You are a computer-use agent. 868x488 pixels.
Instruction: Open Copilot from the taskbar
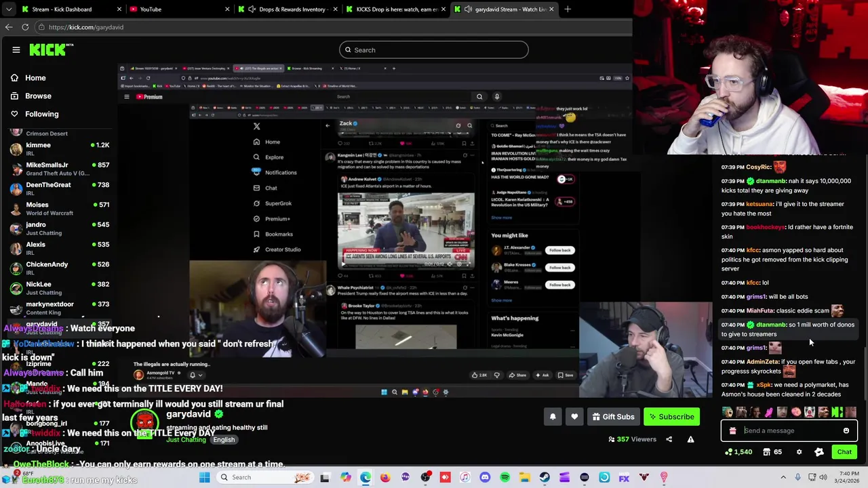[346, 477]
